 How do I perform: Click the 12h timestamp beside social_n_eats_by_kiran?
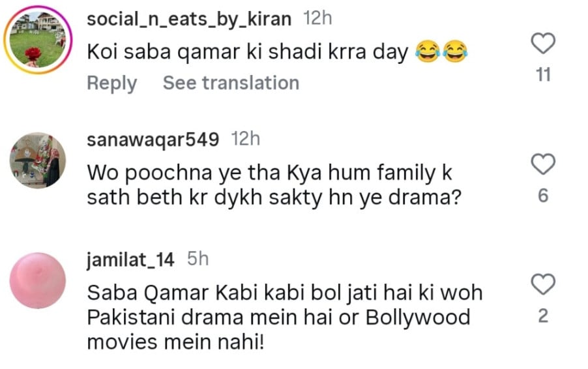(x=318, y=19)
